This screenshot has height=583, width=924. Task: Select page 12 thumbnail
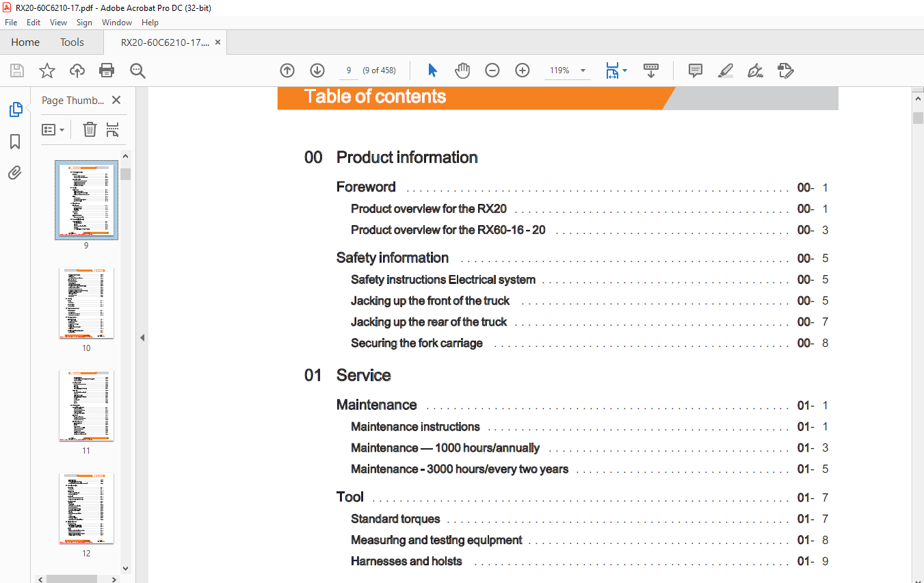(86, 508)
